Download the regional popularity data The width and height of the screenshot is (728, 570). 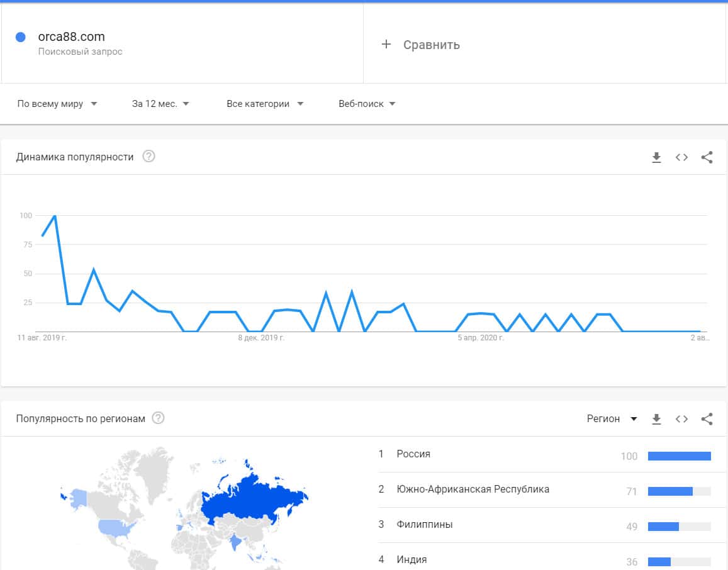[x=656, y=419]
